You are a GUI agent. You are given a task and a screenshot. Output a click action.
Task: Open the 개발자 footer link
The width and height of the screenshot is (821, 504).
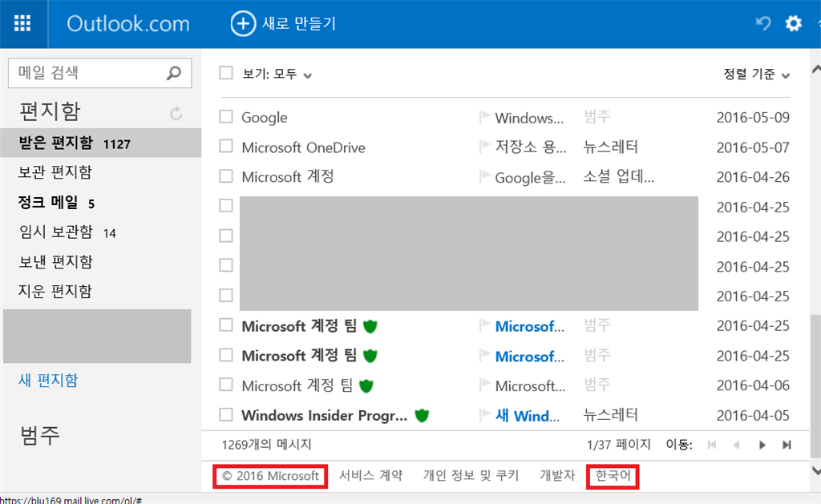[x=557, y=475]
